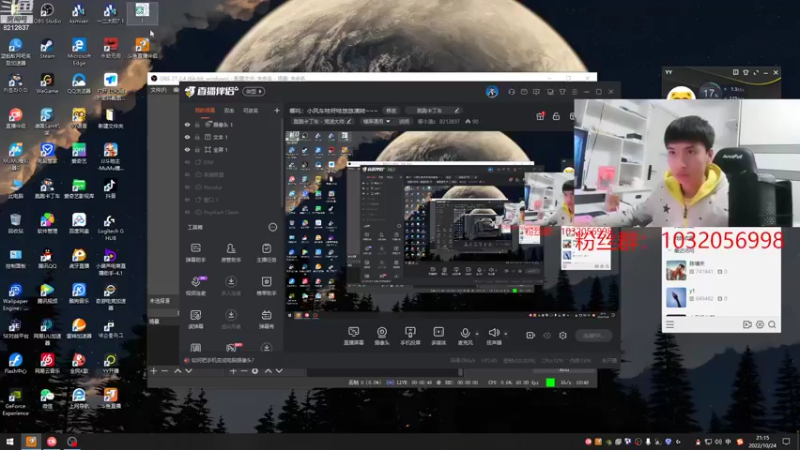Open the 主播任务 toolbox tool
Viewport: 800px width, 450px height.
tap(266, 253)
